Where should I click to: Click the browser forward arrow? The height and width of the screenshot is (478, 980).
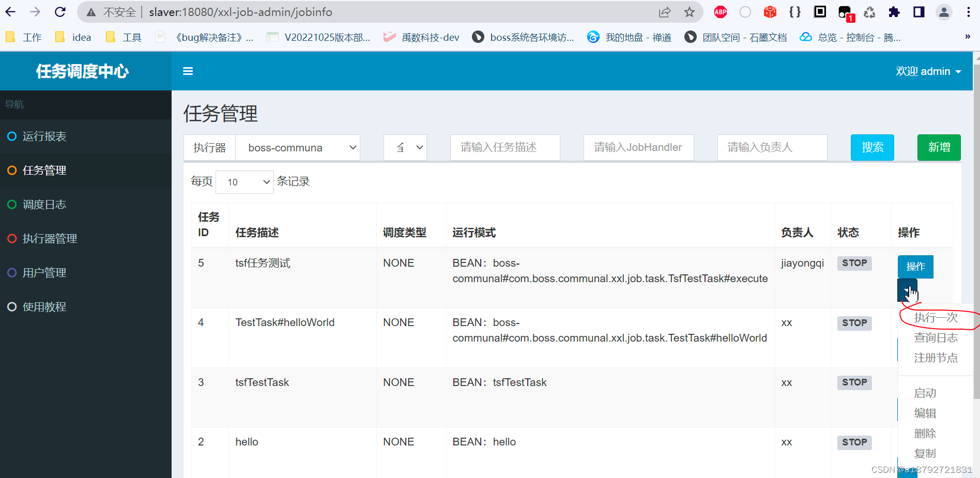[35, 12]
